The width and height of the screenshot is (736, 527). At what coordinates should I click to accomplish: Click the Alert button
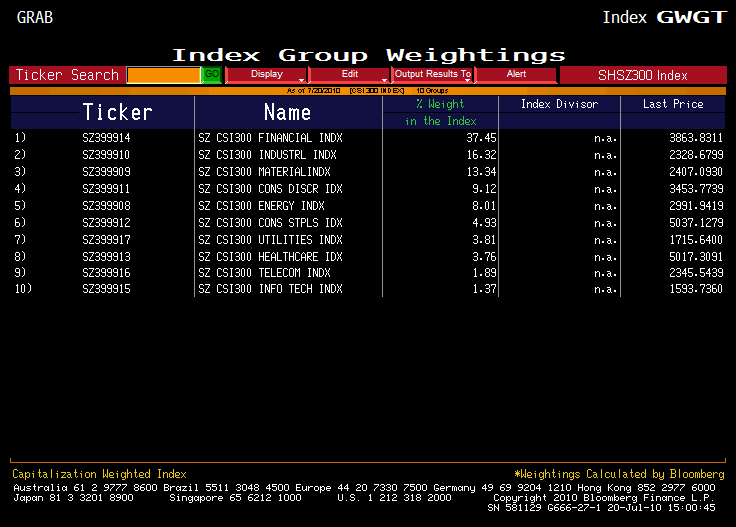516,75
